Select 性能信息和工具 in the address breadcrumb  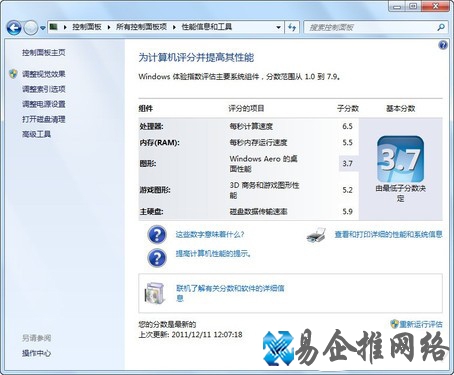207,27
